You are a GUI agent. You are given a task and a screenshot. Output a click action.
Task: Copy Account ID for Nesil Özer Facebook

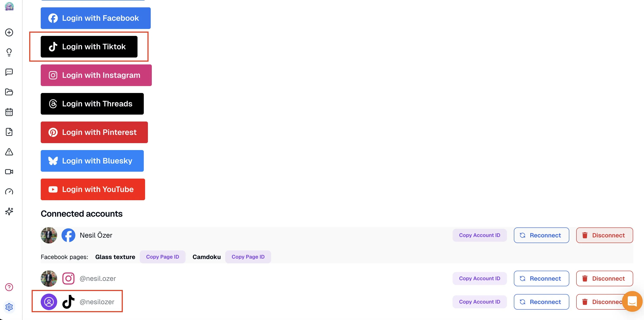[x=479, y=235]
